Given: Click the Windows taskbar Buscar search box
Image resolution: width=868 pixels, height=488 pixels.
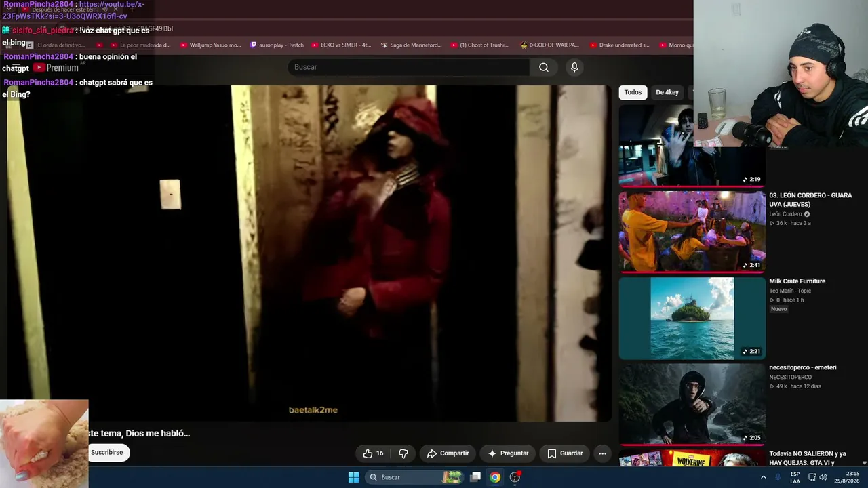Looking at the screenshot, I should click(x=413, y=477).
